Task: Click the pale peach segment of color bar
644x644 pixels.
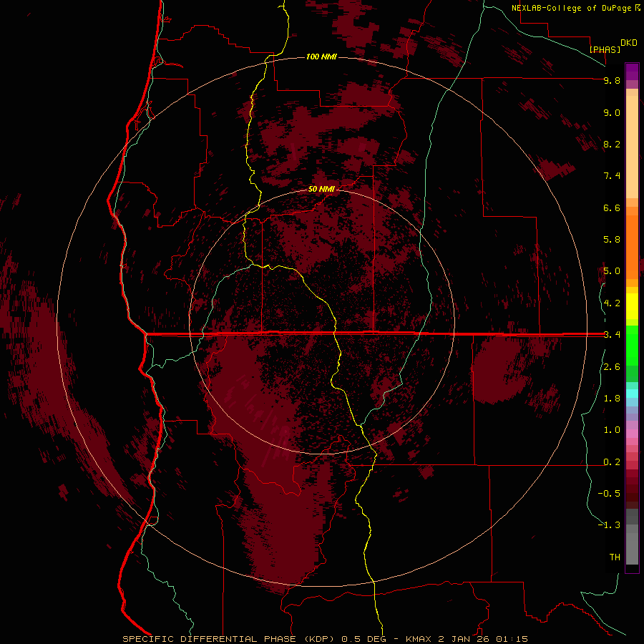Action: pyautogui.click(x=632, y=147)
